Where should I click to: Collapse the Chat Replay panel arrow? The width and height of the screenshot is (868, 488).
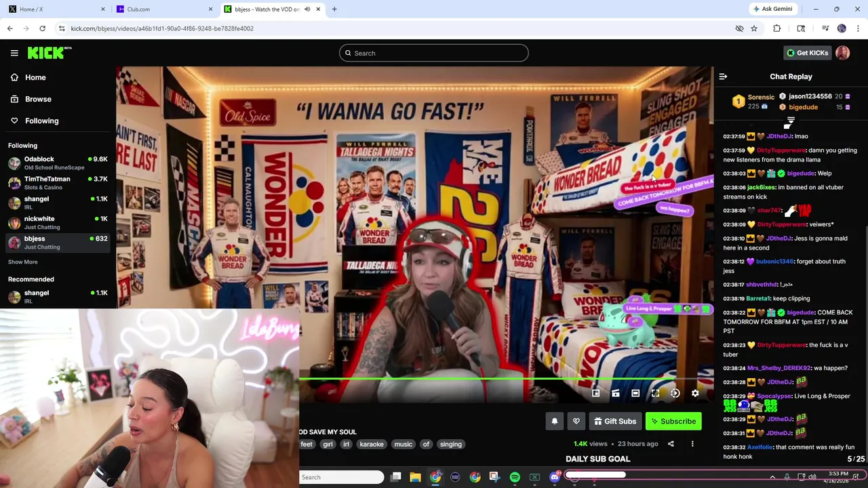[723, 77]
